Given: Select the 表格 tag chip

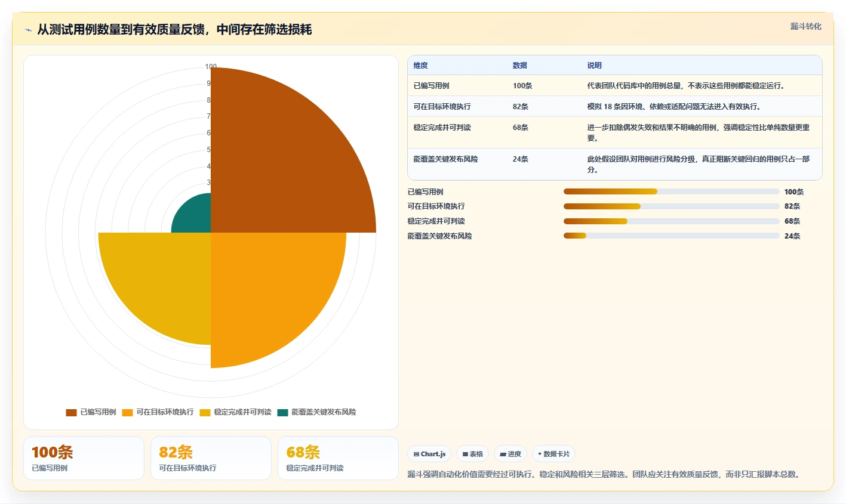Looking at the screenshot, I should tap(472, 454).
